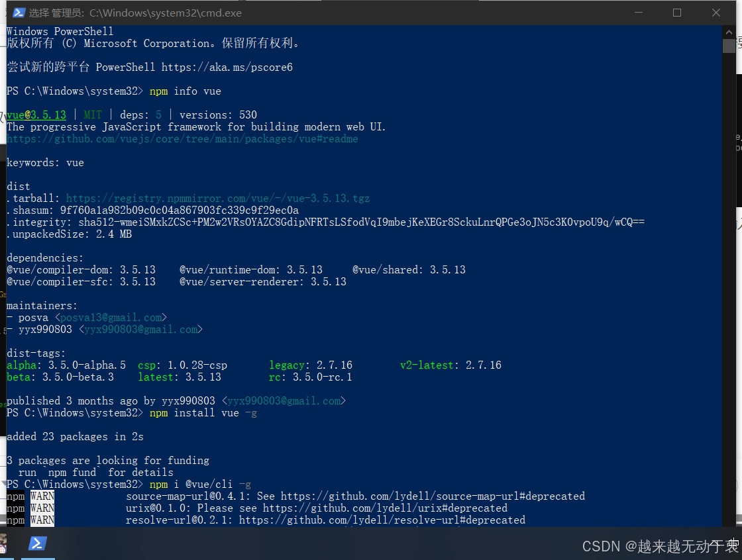Minimize the cmd.exe window
742x560 pixels.
click(x=639, y=13)
